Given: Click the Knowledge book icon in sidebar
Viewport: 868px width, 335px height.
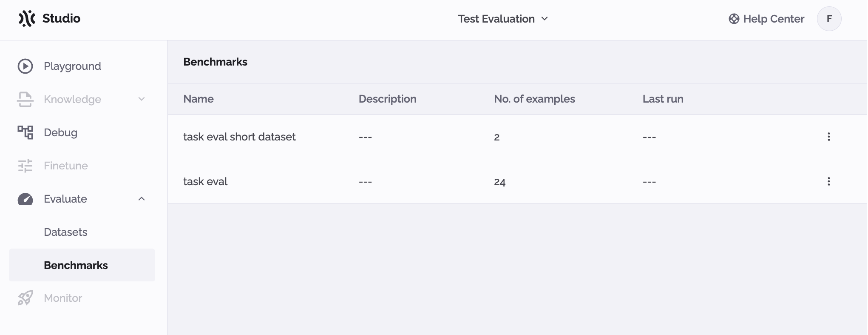Looking at the screenshot, I should pos(25,99).
